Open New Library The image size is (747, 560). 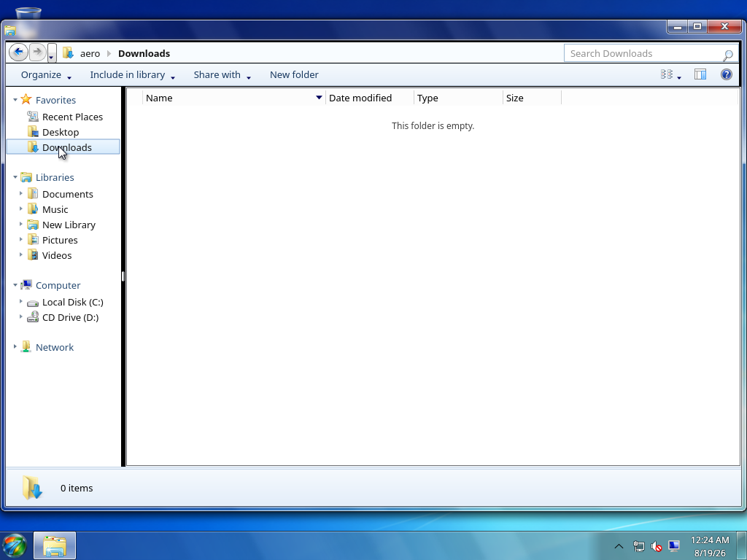point(69,225)
